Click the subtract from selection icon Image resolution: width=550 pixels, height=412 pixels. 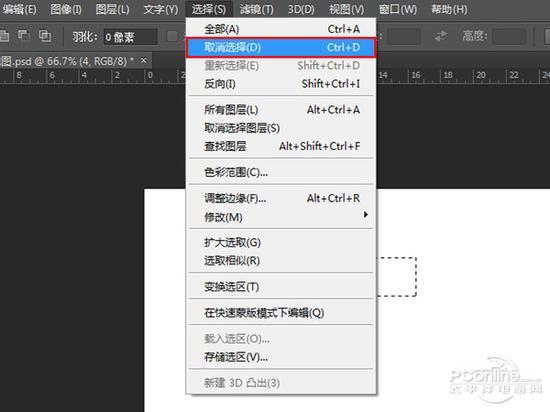tap(24, 35)
